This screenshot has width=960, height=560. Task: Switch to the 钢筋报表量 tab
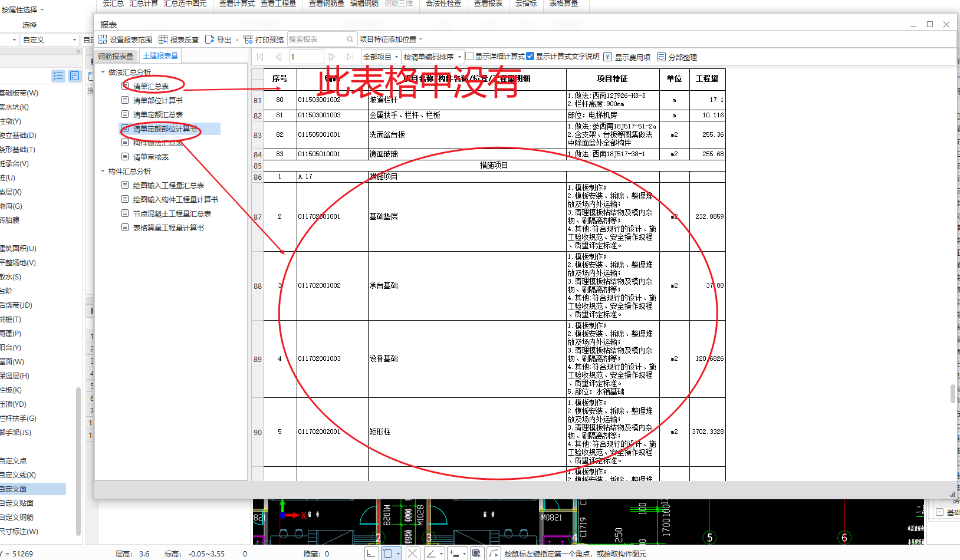116,56
